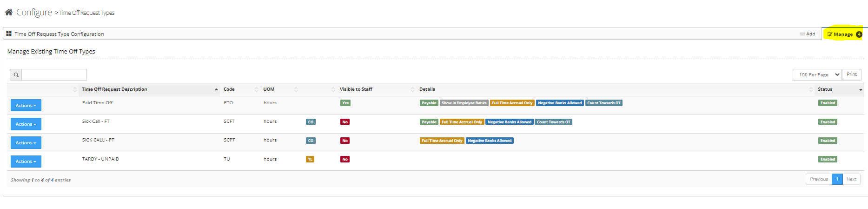Image resolution: width=868 pixels, height=209 pixels.
Task: Open Actions dropdown for TARDY - UNPAID
Action: pyautogui.click(x=26, y=161)
